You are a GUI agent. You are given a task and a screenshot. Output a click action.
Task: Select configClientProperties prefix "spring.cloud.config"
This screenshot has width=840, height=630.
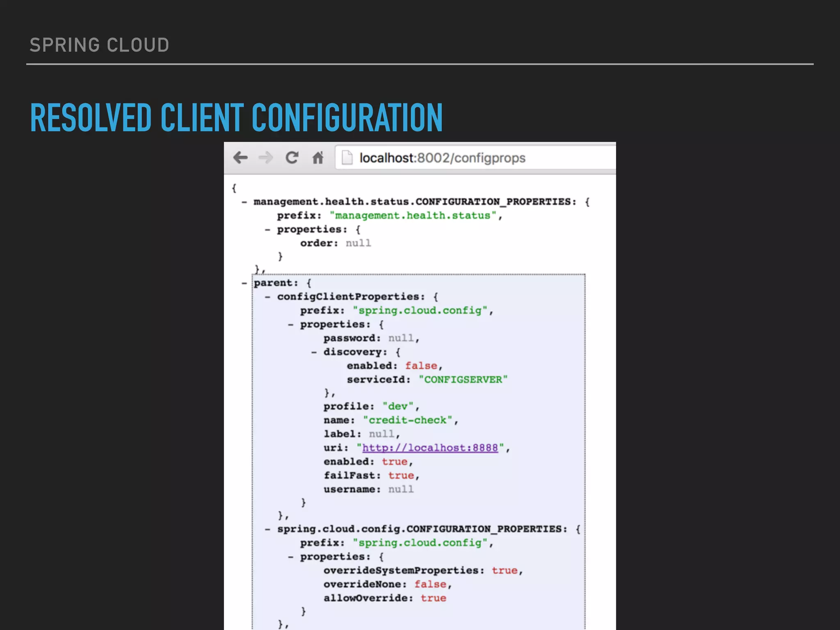coord(420,310)
